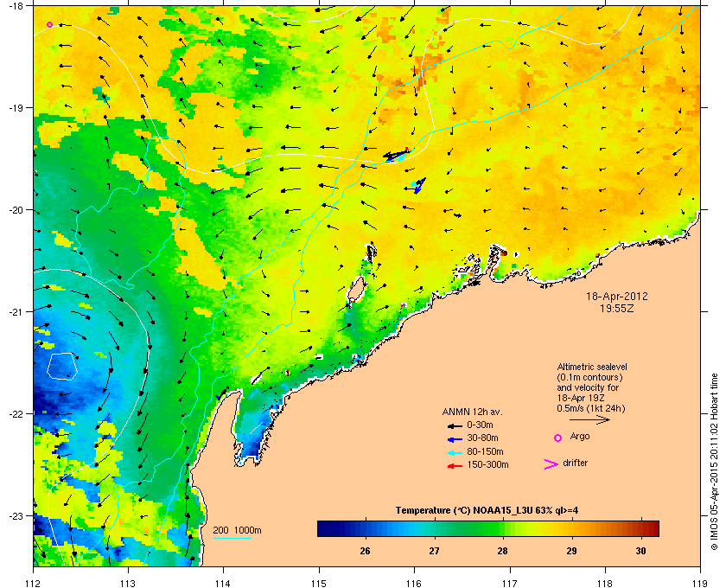Click longitude axis label 112

pyautogui.click(x=33, y=583)
